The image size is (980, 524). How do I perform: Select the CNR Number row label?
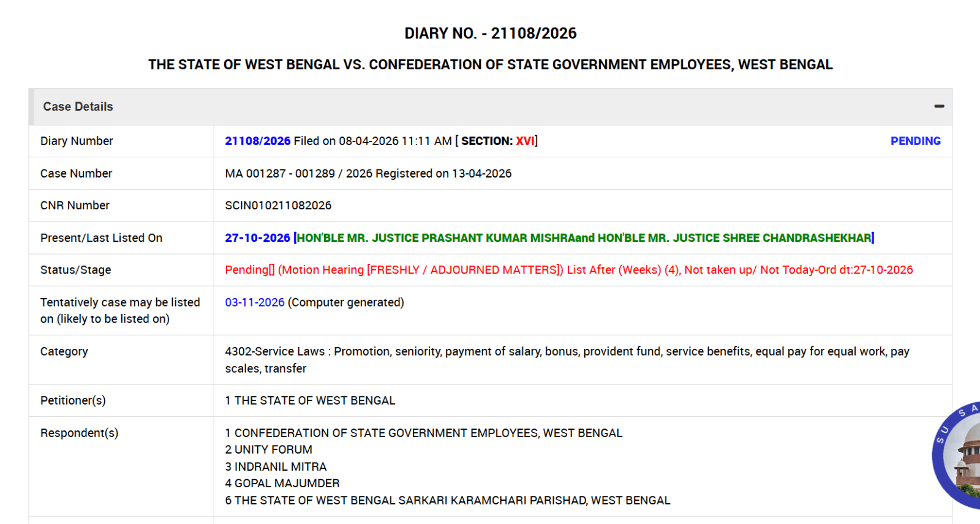pyautogui.click(x=75, y=206)
